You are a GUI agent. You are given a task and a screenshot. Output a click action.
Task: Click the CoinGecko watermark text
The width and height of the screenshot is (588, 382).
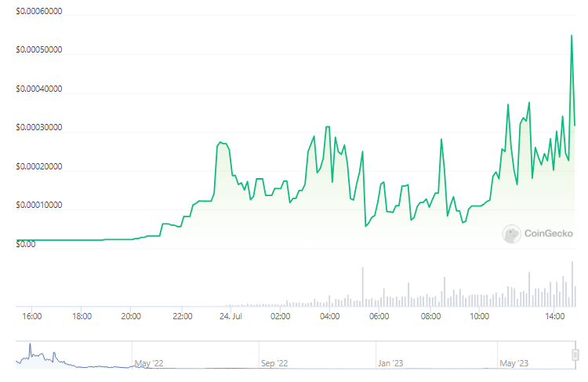(549, 233)
